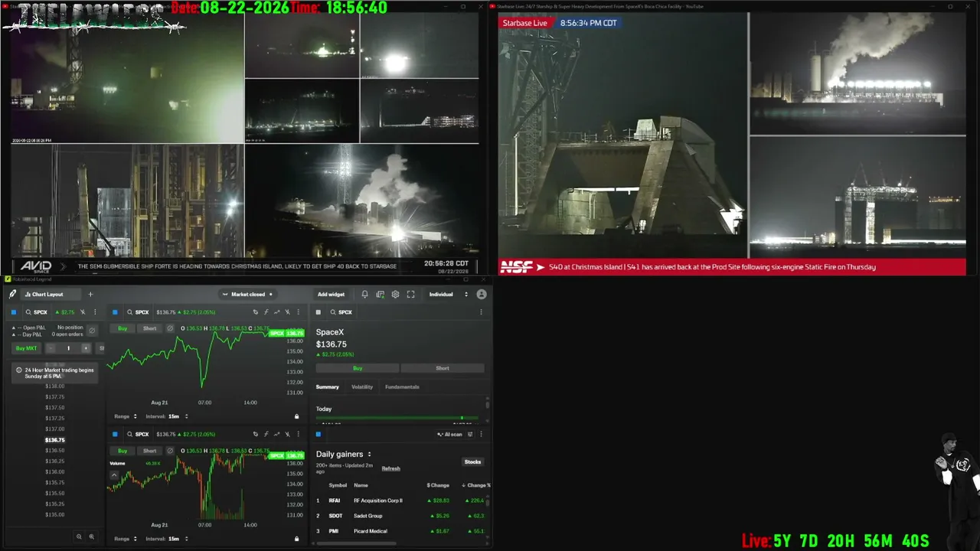Add a new layout tab with plus
The image size is (980, 551).
(x=90, y=294)
